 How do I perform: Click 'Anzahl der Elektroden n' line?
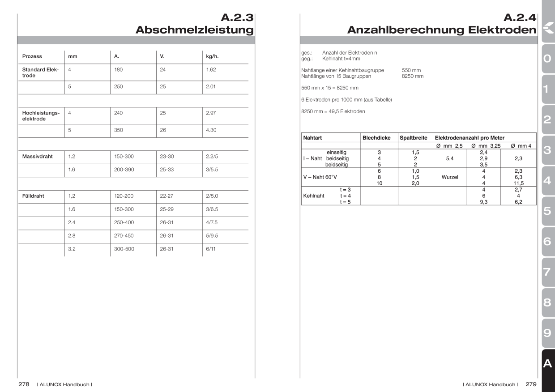click(350, 53)
